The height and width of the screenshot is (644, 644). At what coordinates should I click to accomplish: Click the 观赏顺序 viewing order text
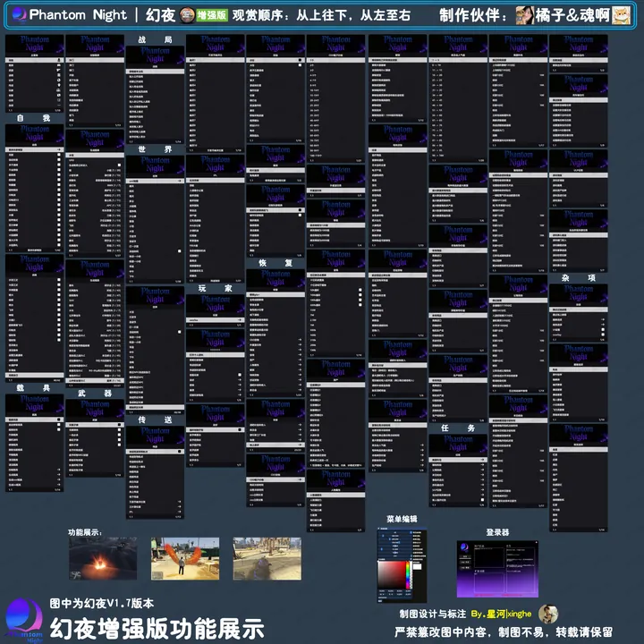click(321, 15)
